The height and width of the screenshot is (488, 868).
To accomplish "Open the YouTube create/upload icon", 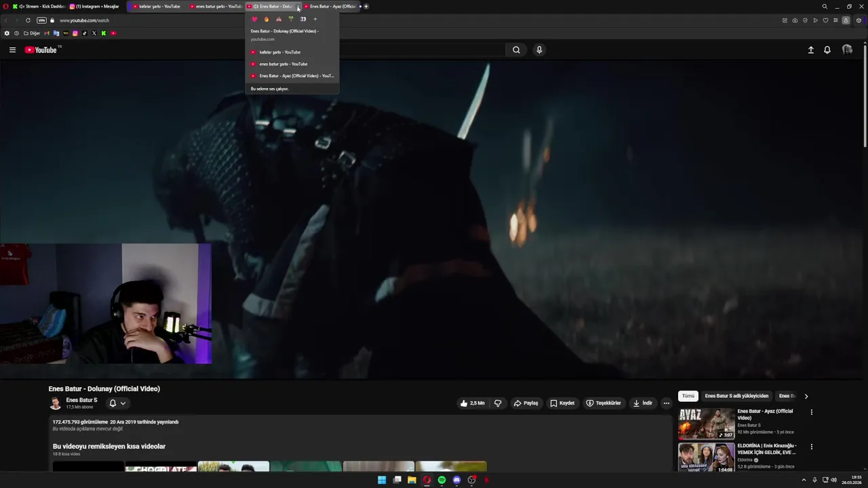I will [x=810, y=49].
